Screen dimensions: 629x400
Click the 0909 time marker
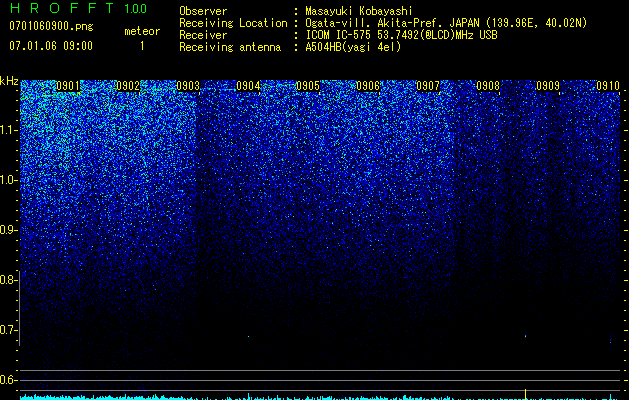click(x=548, y=86)
